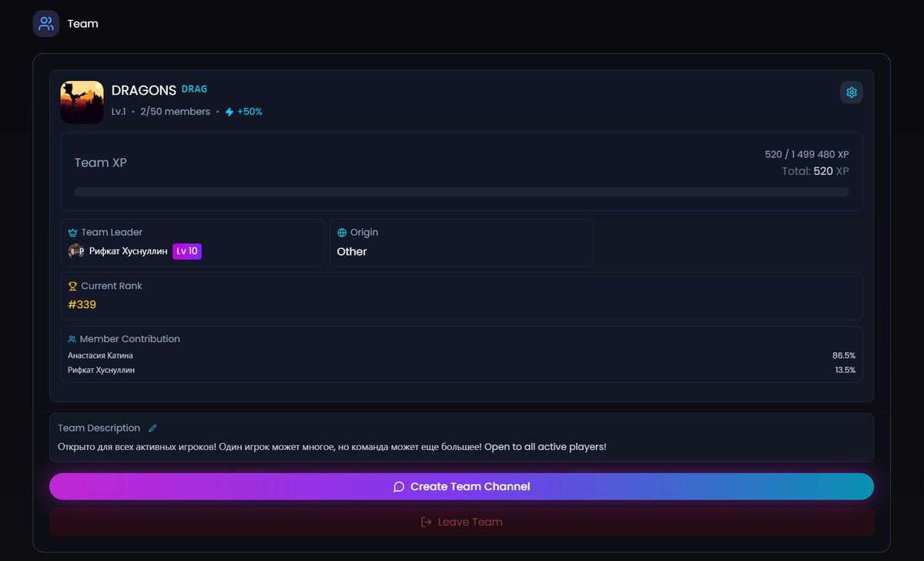Click the 2/50 members text
The height and width of the screenshot is (561, 924).
pyautogui.click(x=175, y=112)
